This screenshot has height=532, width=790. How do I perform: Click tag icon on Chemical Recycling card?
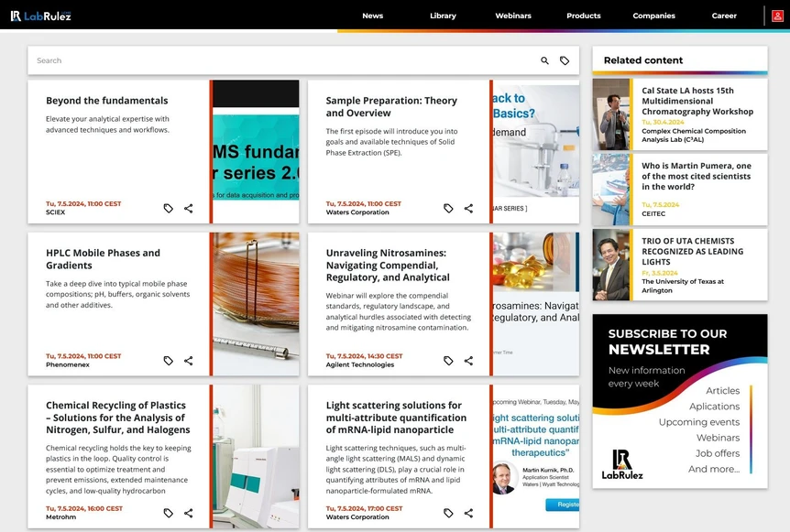169,514
